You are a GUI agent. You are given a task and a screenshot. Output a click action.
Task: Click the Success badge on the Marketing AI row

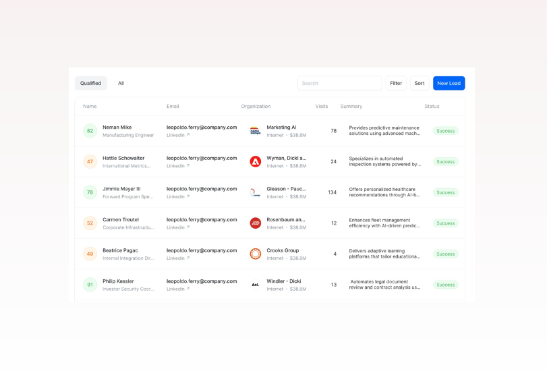[x=445, y=130]
